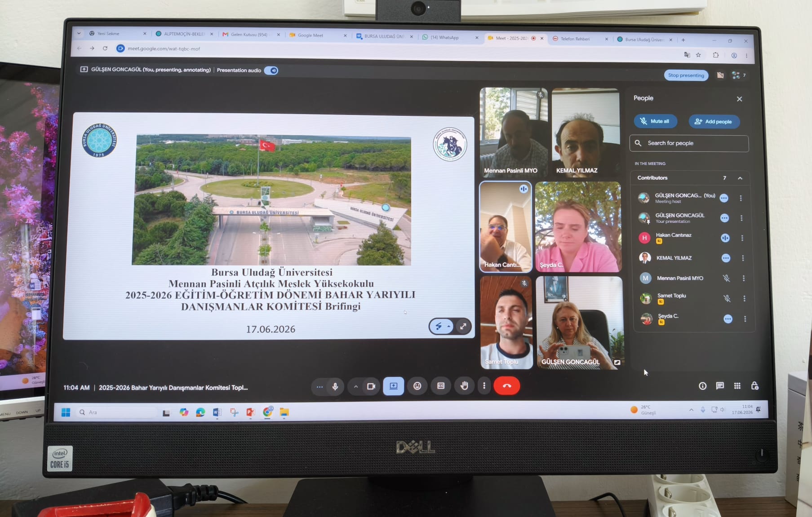
Task: Open the chat with everyone icon
Action: (720, 386)
